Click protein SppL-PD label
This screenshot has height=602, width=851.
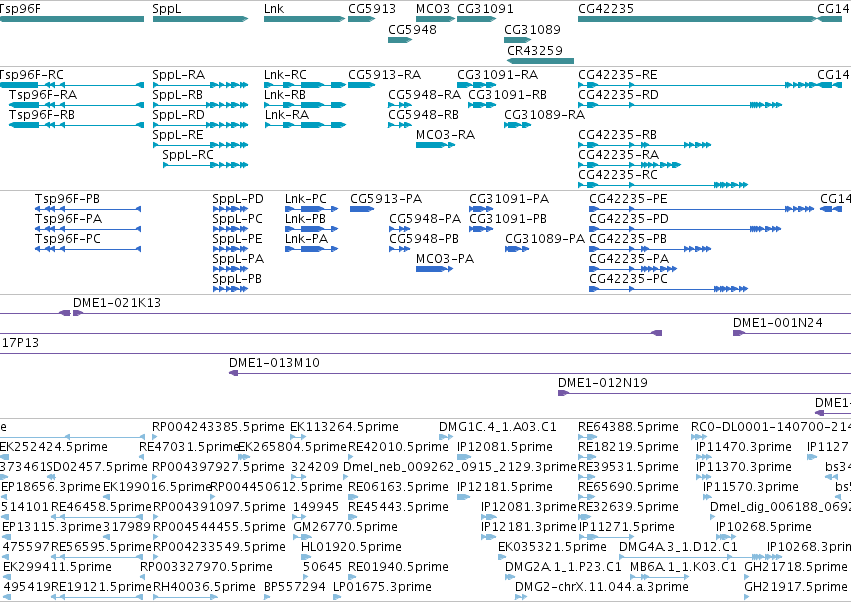tap(238, 199)
